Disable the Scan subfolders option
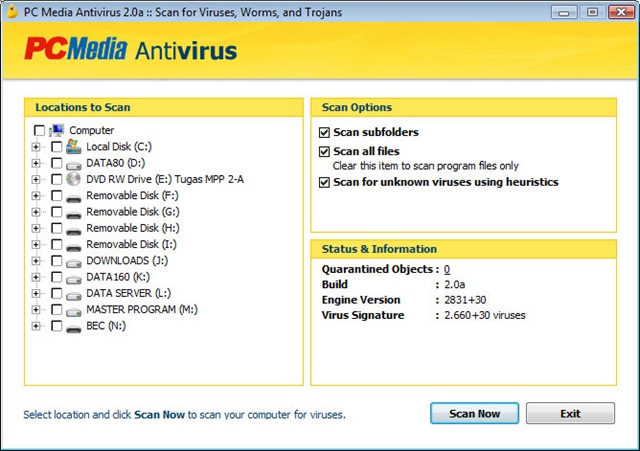The width and height of the screenshot is (640, 451). [x=324, y=132]
